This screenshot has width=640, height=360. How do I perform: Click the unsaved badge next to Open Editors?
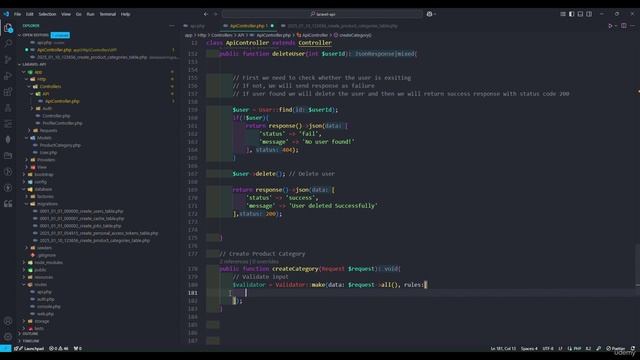[x=60, y=35]
